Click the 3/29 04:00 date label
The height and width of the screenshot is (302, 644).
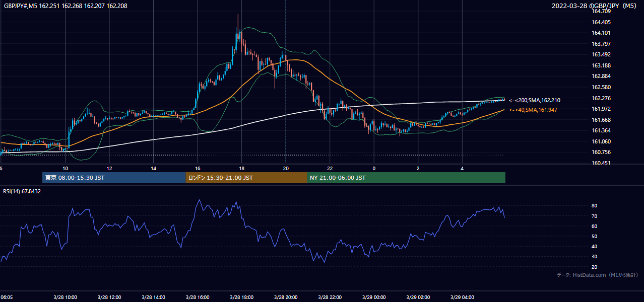pyautogui.click(x=463, y=297)
